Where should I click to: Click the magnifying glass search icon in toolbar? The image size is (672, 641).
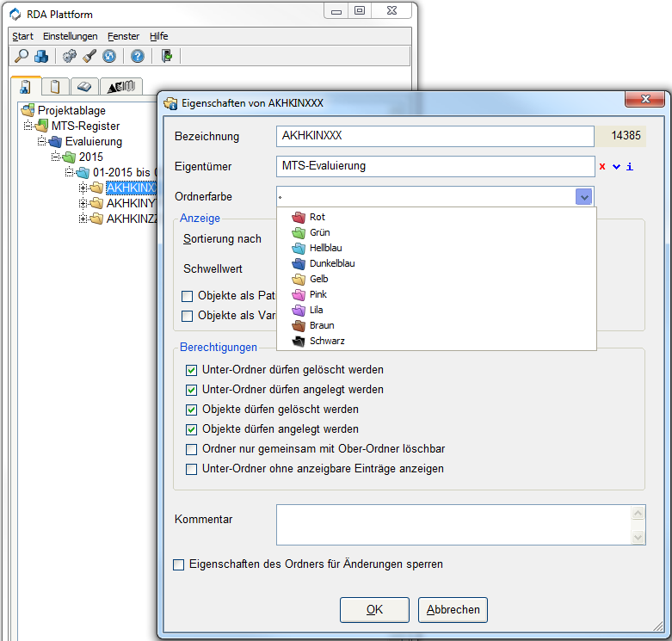pos(22,56)
